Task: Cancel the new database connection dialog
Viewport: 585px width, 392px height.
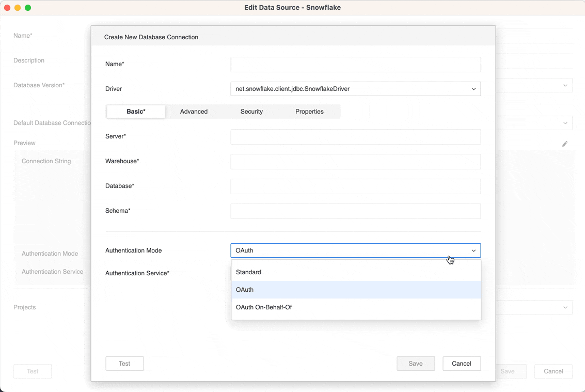Action: point(461,364)
